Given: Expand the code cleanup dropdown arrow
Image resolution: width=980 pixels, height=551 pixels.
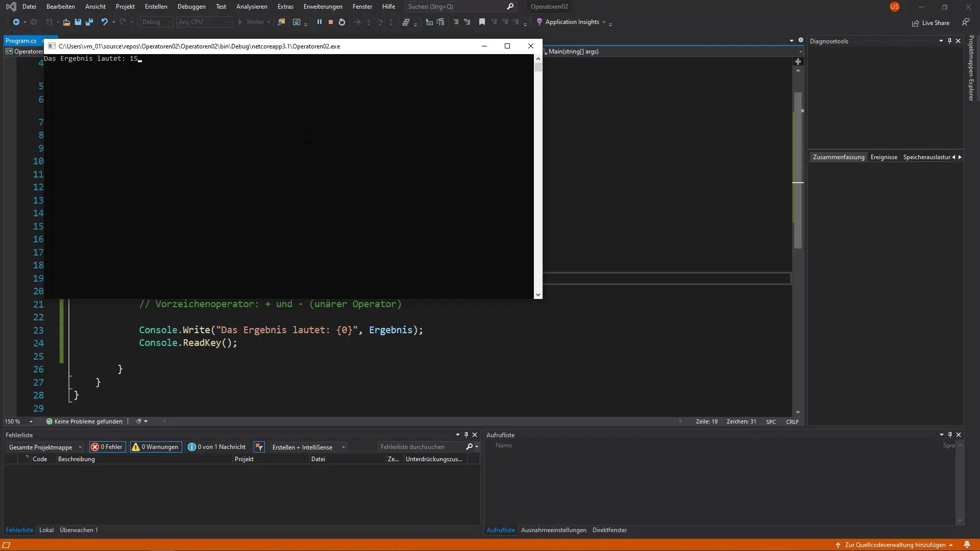Looking at the screenshot, I should pyautogui.click(x=146, y=421).
